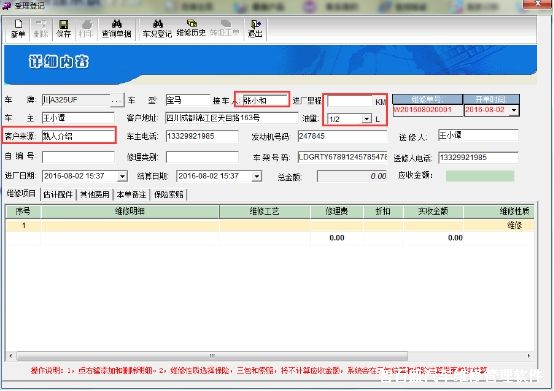
Task: Click the 车主电话 field 13329921985
Action: [x=202, y=136]
